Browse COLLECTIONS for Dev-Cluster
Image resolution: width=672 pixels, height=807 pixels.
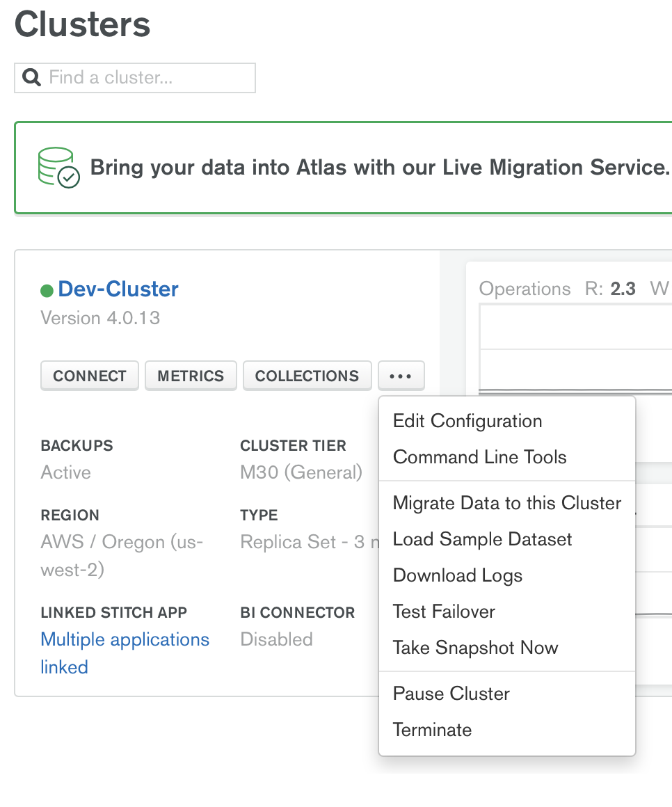pyautogui.click(x=307, y=376)
